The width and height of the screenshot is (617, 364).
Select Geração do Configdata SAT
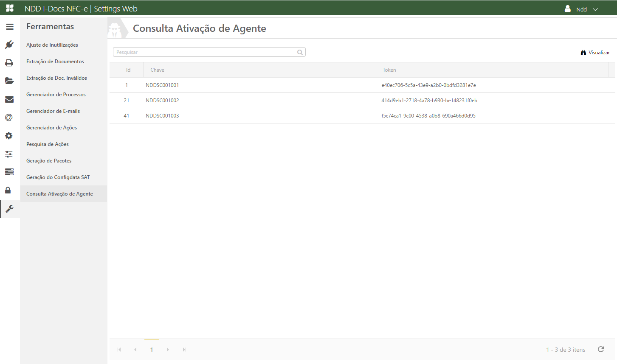pyautogui.click(x=58, y=177)
